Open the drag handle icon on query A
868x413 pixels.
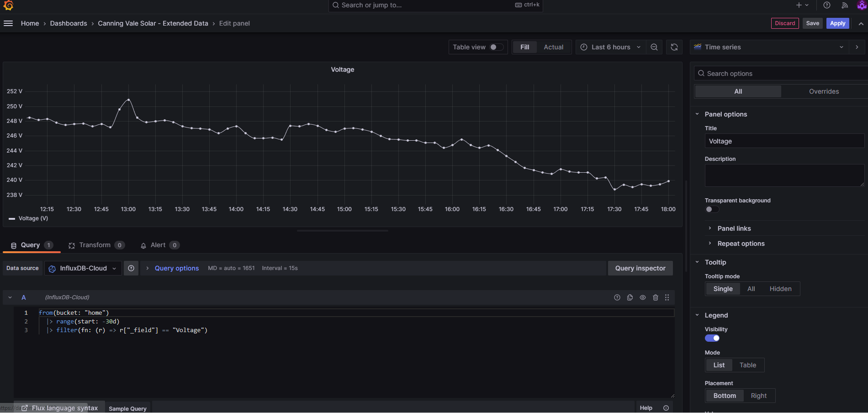(667, 297)
